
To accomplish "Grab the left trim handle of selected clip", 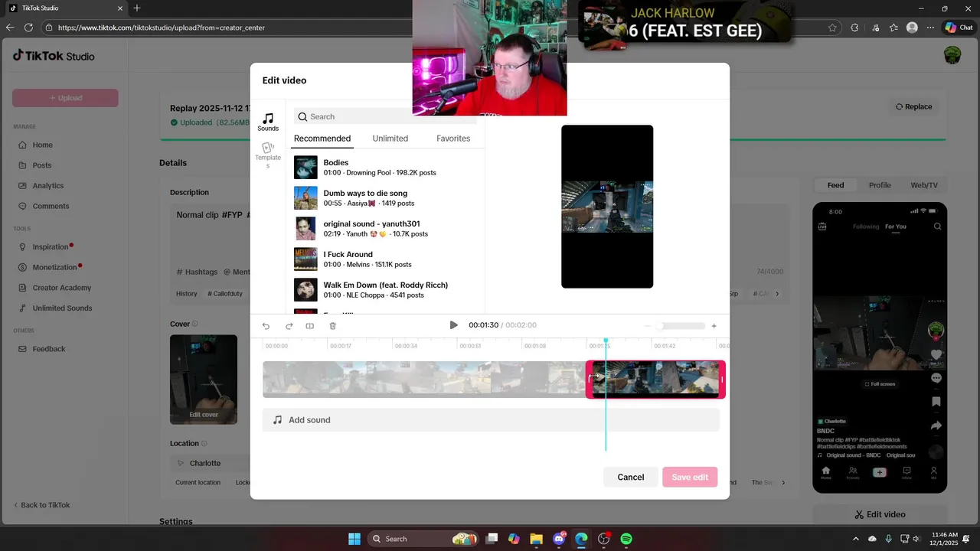I will [590, 379].
